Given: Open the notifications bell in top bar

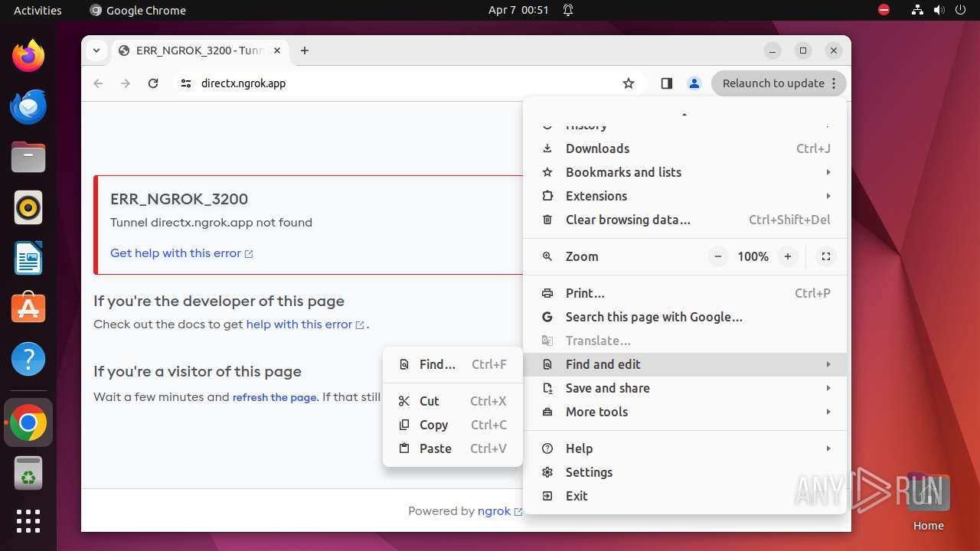Looking at the screenshot, I should click(568, 10).
